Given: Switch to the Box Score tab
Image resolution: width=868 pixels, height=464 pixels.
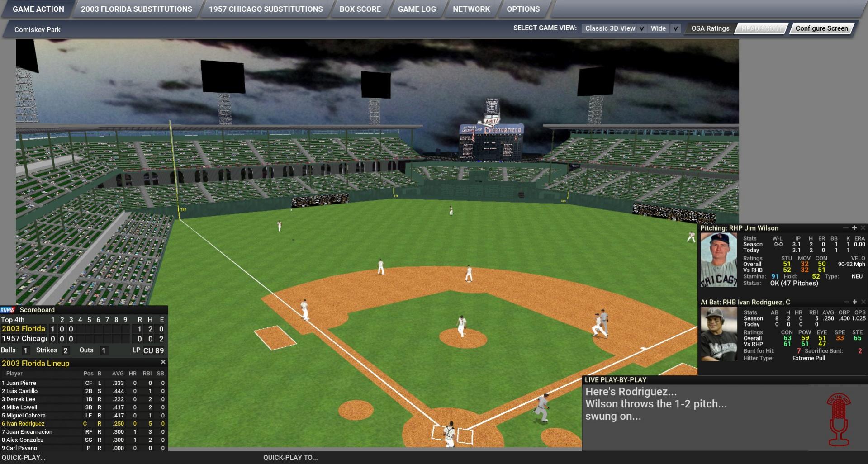Looking at the screenshot, I should coord(360,9).
